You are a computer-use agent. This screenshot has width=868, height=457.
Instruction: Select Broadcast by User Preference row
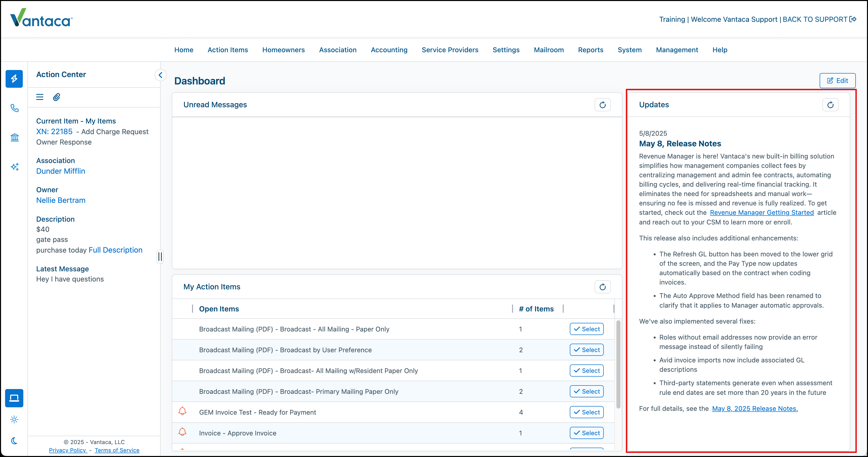click(586, 350)
